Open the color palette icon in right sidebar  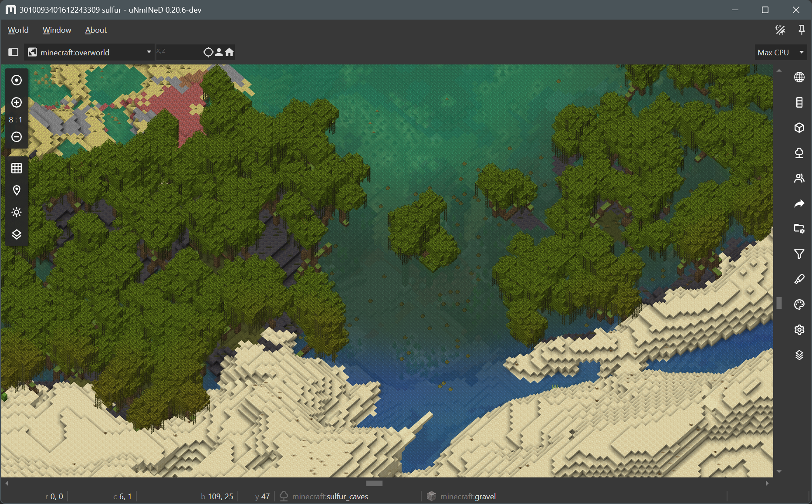tap(799, 304)
